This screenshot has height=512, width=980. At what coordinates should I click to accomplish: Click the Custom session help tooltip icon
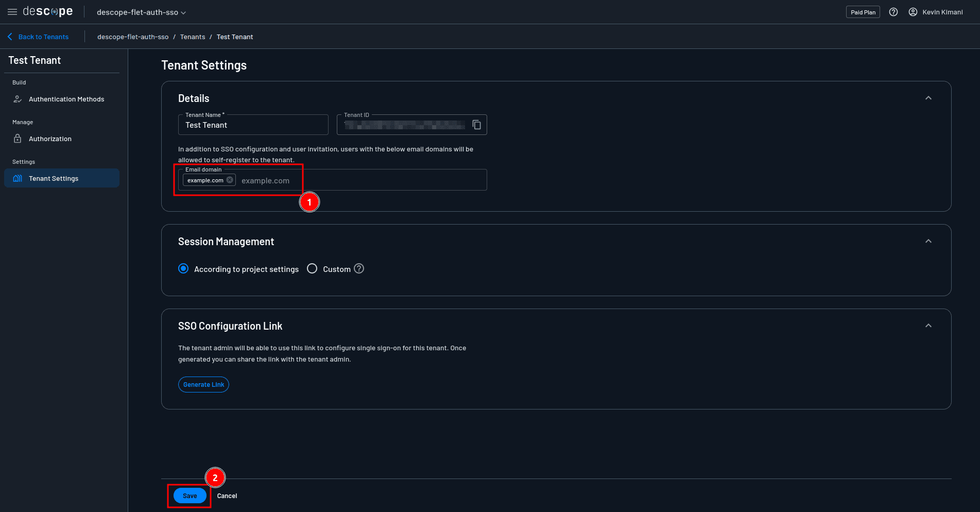click(x=359, y=268)
